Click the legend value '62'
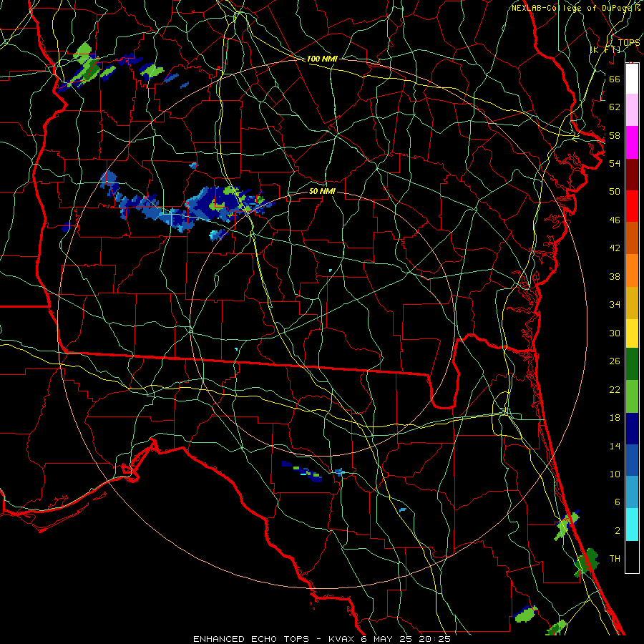Viewport: 644px width, 644px height. [615, 107]
